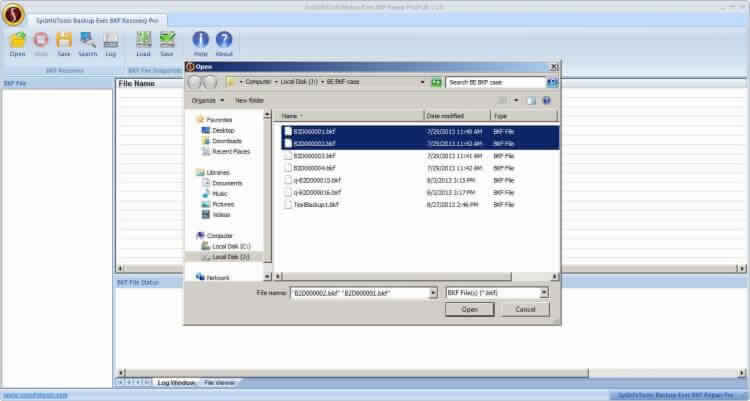Select file B2D000004.bkf
Screen dimensions: 750x401
pyautogui.click(x=420, y=168)
